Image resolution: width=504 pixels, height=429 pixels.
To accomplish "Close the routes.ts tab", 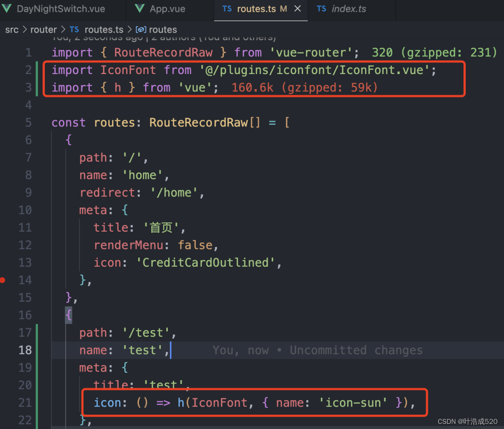I will [x=298, y=9].
